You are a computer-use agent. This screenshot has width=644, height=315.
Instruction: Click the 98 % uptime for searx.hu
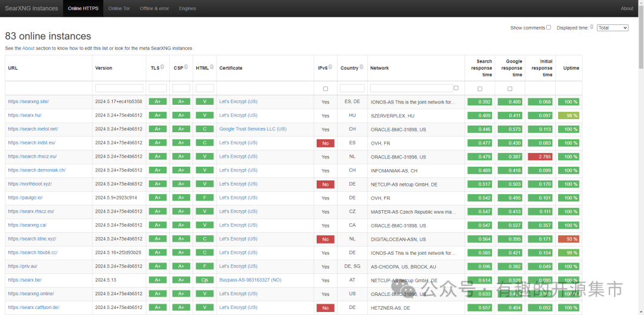click(x=568, y=116)
